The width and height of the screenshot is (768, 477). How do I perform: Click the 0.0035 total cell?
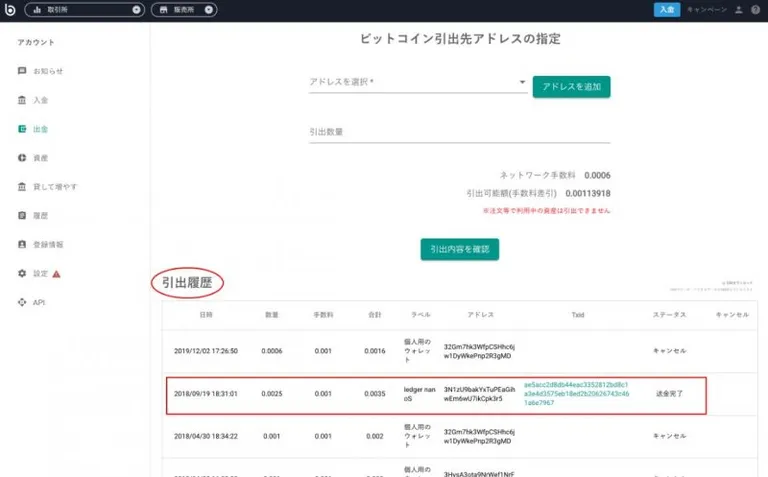[x=375, y=394]
